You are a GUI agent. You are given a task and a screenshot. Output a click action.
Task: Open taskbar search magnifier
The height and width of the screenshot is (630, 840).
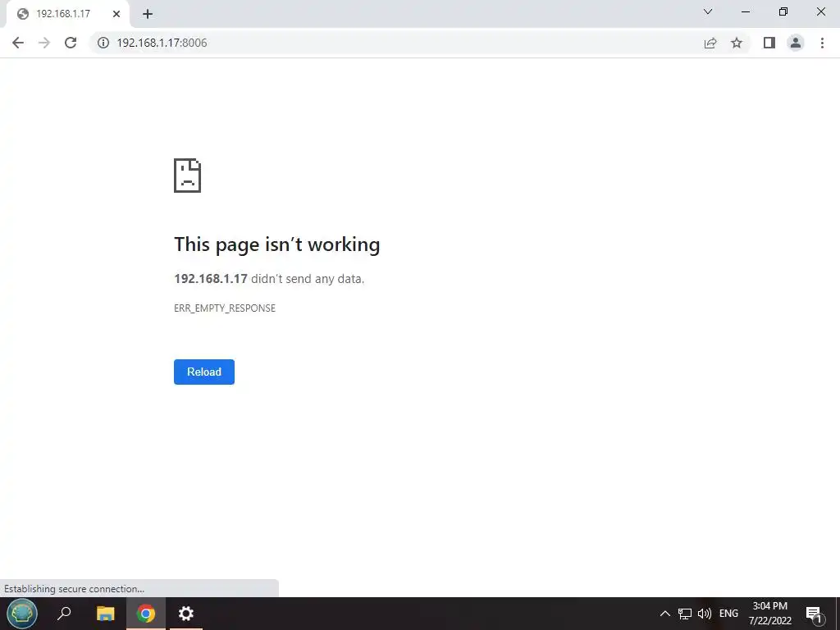tap(64, 614)
